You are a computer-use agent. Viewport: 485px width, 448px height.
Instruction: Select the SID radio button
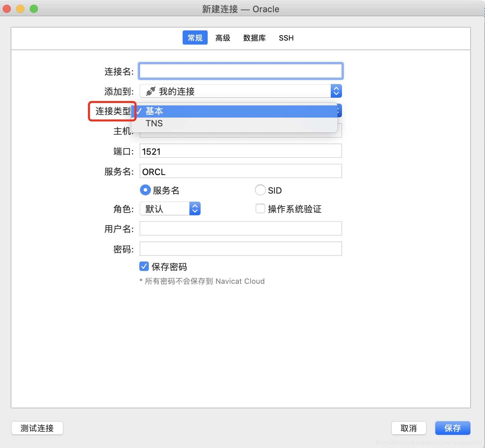[x=260, y=190]
